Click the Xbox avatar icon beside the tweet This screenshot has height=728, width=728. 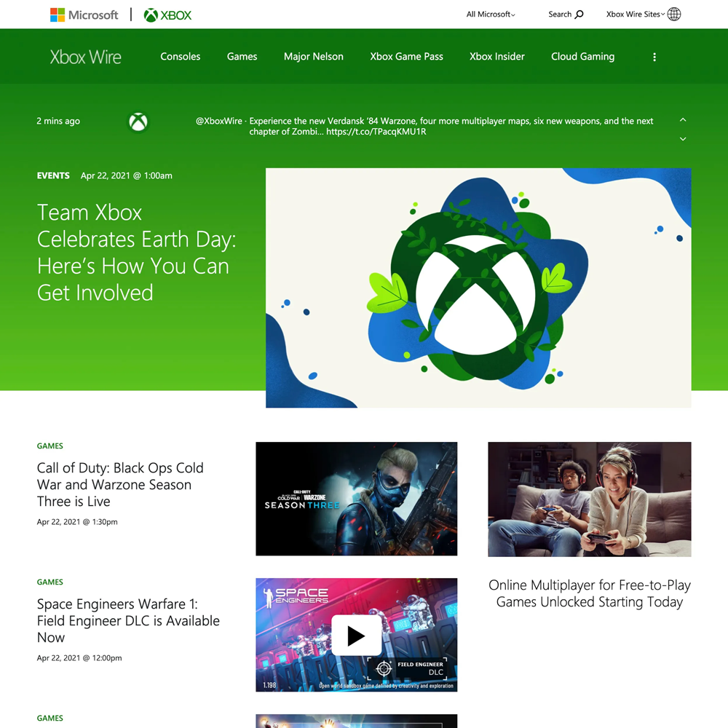click(x=138, y=122)
